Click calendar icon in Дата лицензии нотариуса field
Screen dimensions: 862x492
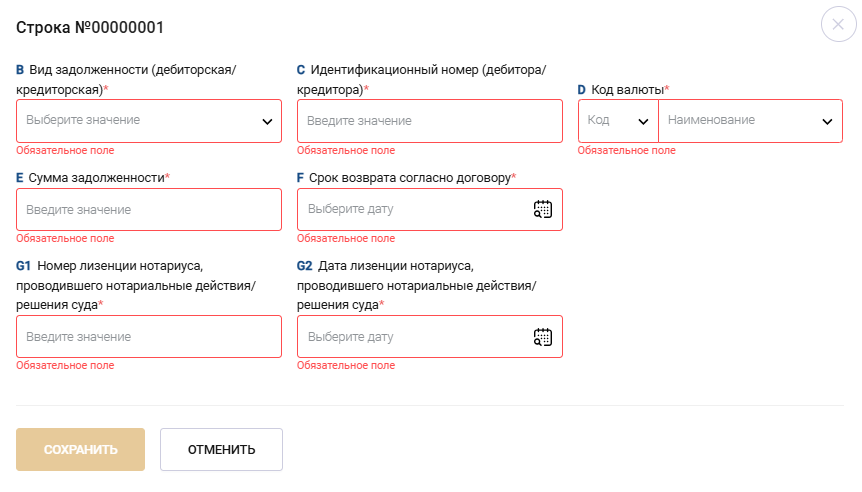(x=542, y=336)
